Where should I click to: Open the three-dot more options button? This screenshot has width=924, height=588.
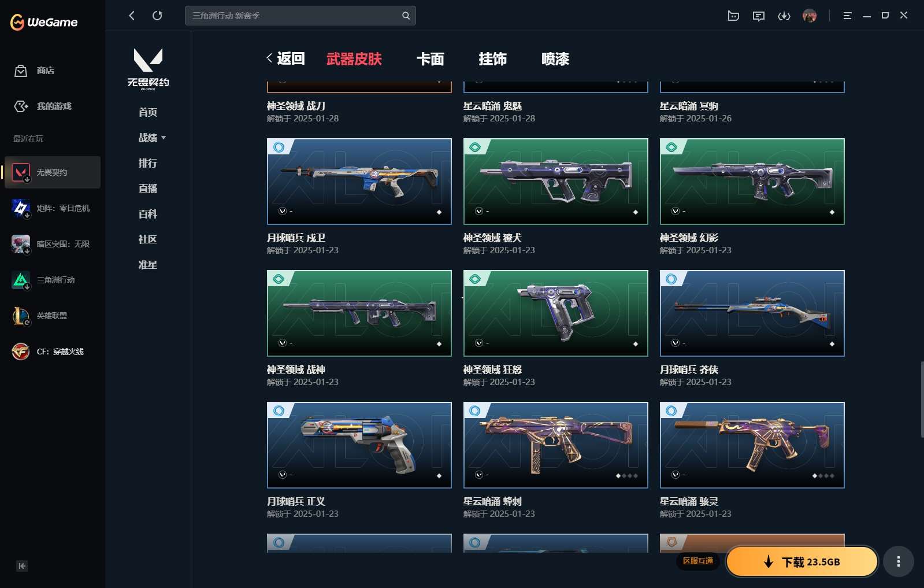click(x=898, y=561)
